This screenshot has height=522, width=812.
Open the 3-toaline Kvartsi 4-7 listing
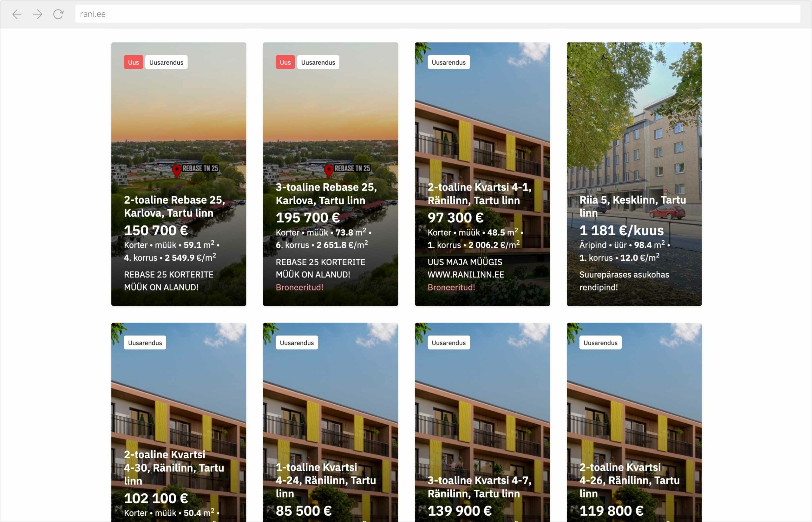(479, 487)
